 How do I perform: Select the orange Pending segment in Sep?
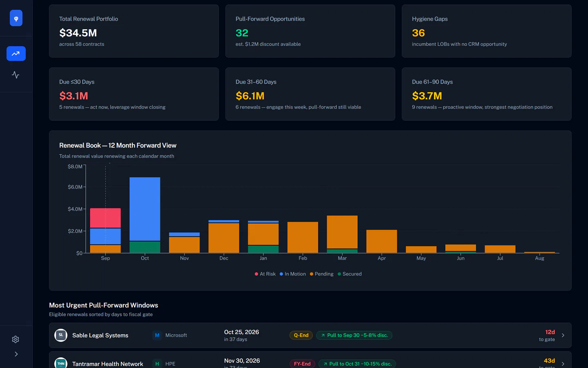[105, 249]
